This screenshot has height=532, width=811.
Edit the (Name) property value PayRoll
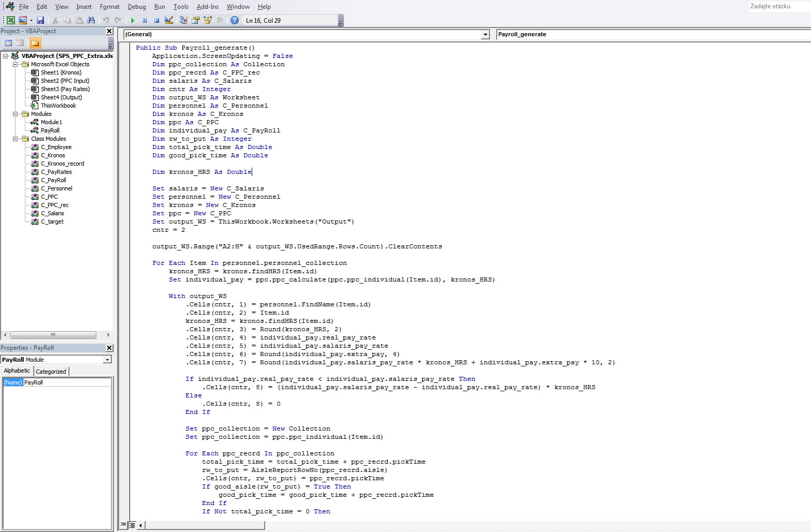click(67, 382)
